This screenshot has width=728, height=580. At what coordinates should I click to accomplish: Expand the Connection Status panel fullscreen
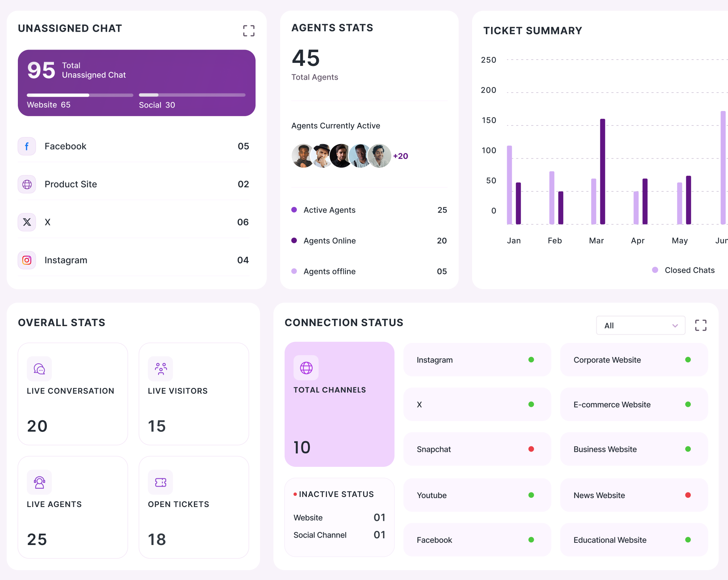(700, 325)
